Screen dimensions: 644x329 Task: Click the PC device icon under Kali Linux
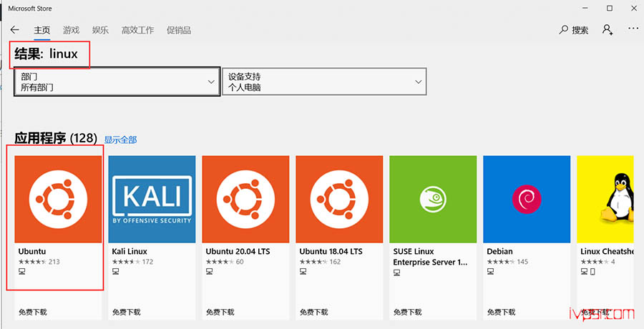pos(116,272)
